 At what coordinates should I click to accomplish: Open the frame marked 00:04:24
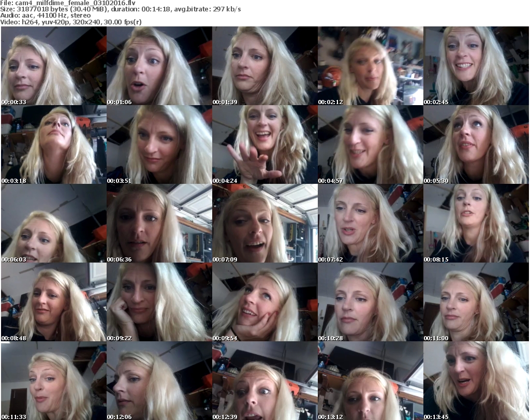(264, 144)
